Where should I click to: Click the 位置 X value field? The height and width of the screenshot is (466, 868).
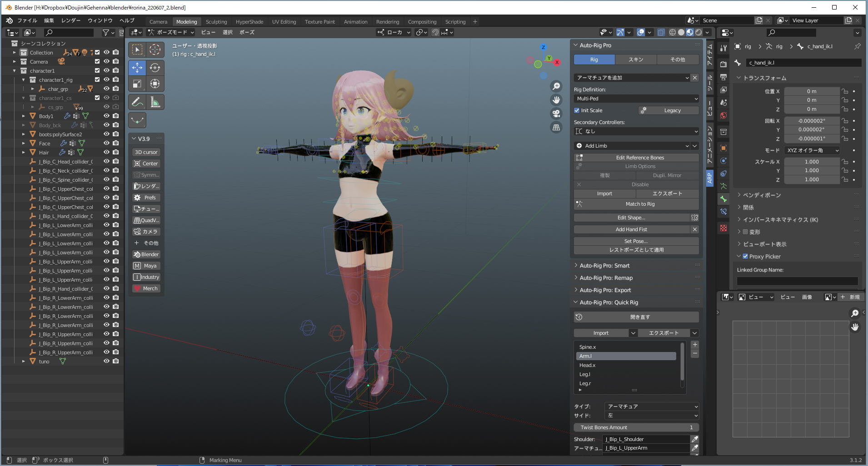pyautogui.click(x=812, y=91)
